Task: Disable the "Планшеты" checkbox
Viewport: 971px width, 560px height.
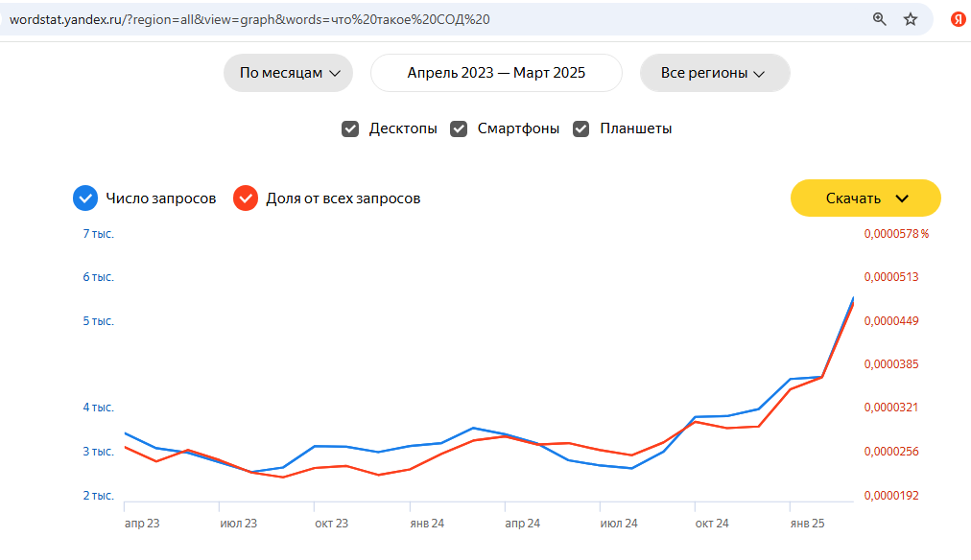Action: click(x=580, y=128)
